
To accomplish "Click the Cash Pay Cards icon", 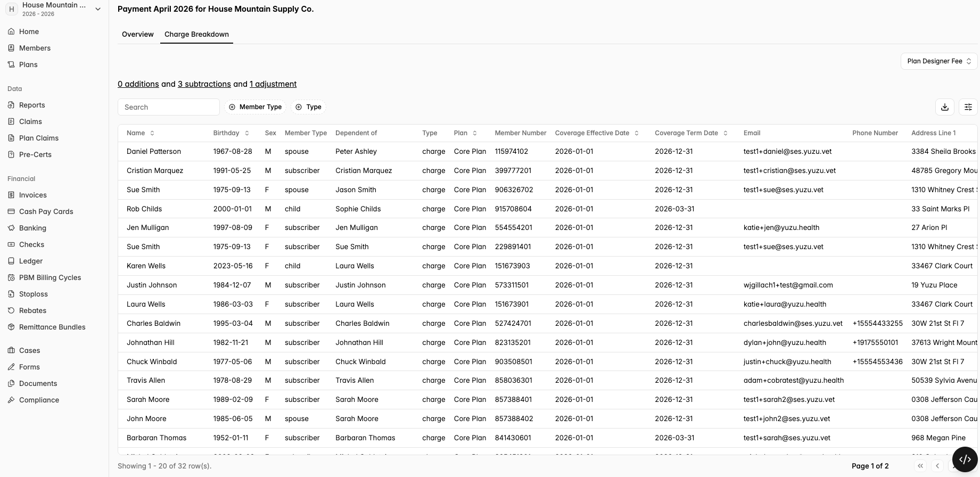I will click(x=11, y=211).
